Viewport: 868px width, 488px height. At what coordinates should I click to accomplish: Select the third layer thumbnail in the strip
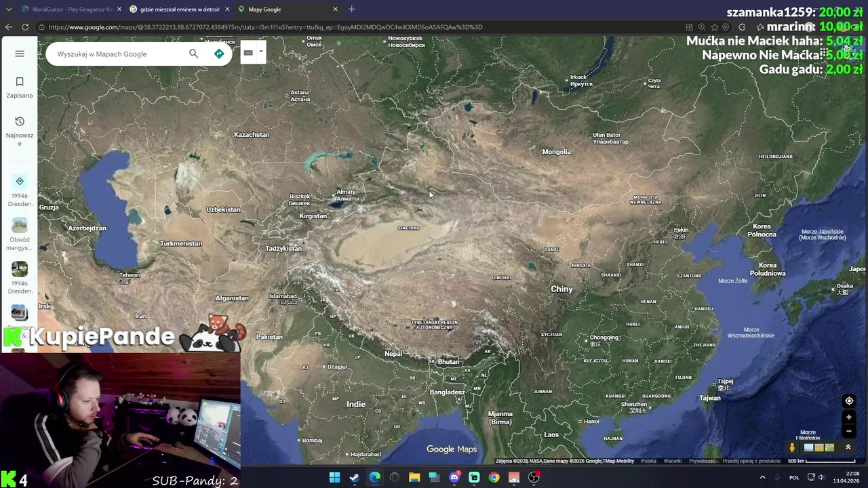(x=829, y=447)
